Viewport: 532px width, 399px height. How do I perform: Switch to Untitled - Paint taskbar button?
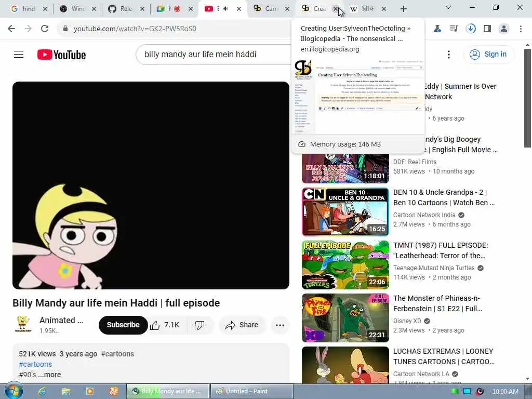[252, 391]
